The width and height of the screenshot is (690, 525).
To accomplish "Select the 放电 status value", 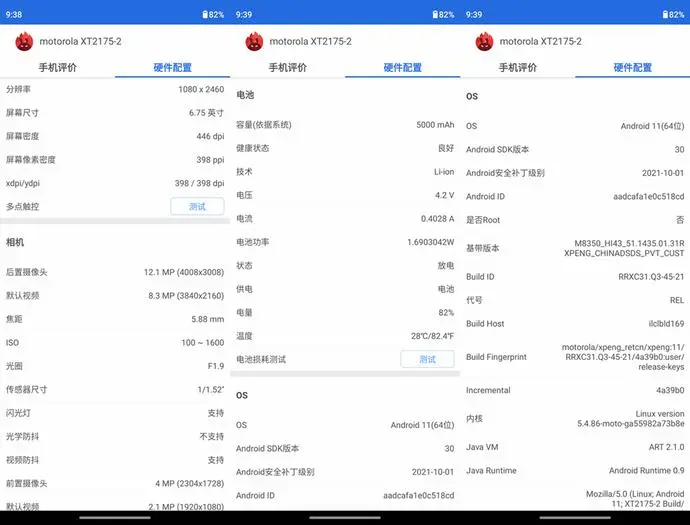I will (446, 265).
